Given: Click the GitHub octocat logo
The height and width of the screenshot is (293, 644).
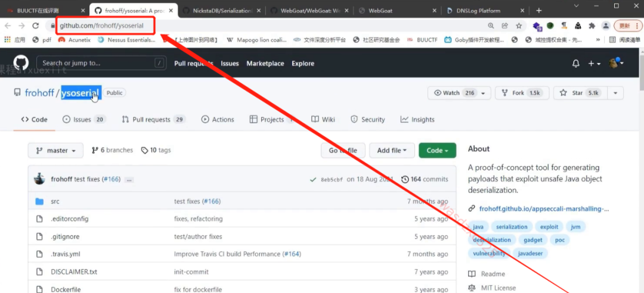Looking at the screenshot, I should pos(21,63).
